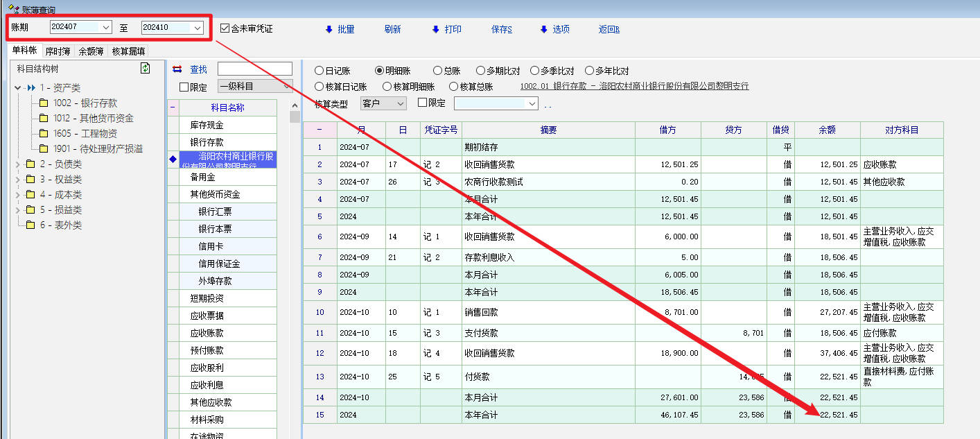The image size is (980, 439).
Task: Select 应收账款 in the subject list
Action: pyautogui.click(x=207, y=333)
